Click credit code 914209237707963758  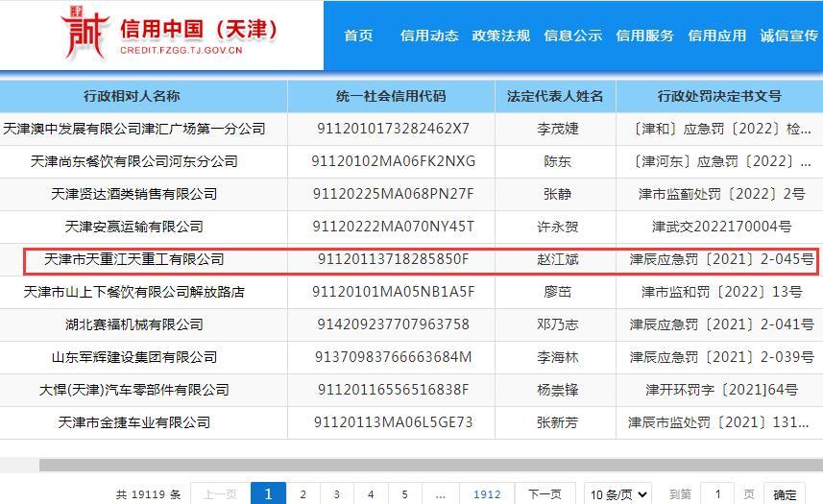pos(393,324)
